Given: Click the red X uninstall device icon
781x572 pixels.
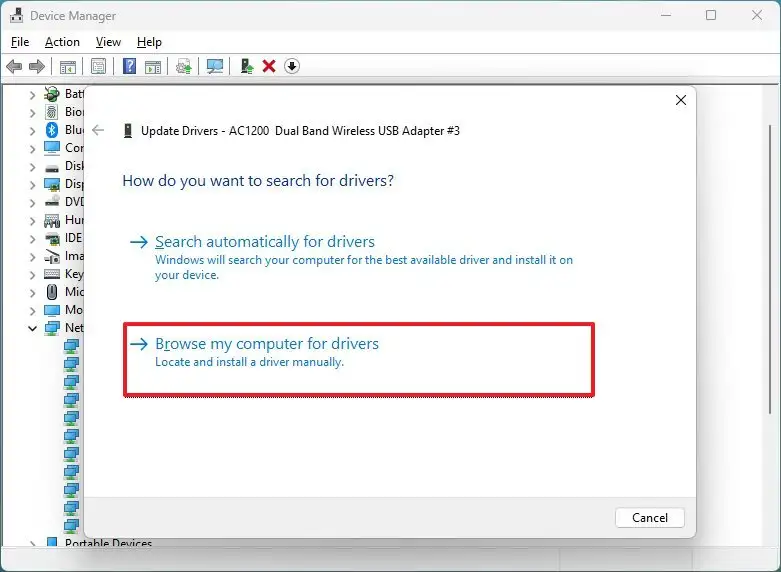Looking at the screenshot, I should click(269, 66).
